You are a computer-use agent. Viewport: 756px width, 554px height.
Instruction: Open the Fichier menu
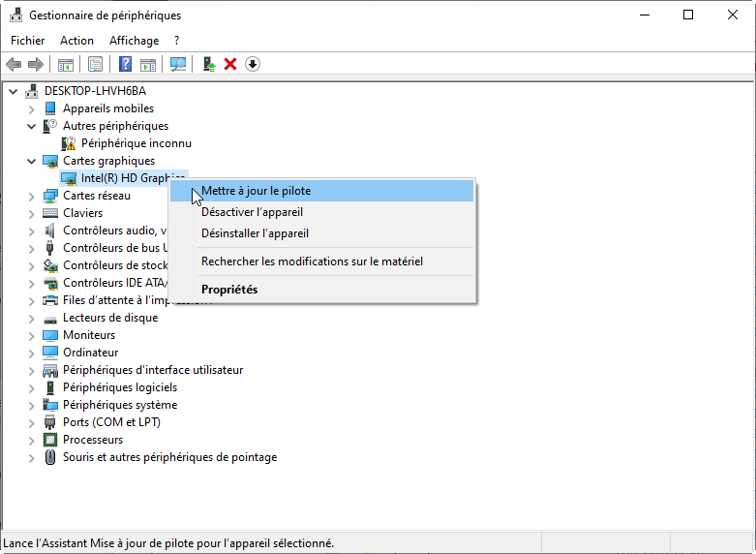(27, 41)
